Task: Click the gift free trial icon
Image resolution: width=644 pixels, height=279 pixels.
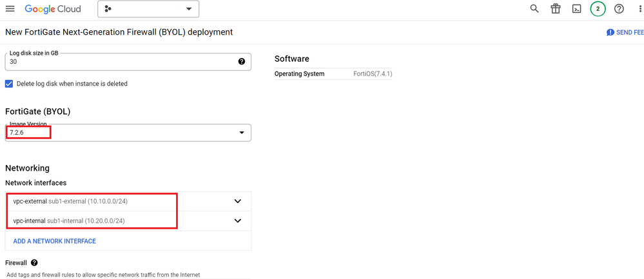Action: coord(555,9)
